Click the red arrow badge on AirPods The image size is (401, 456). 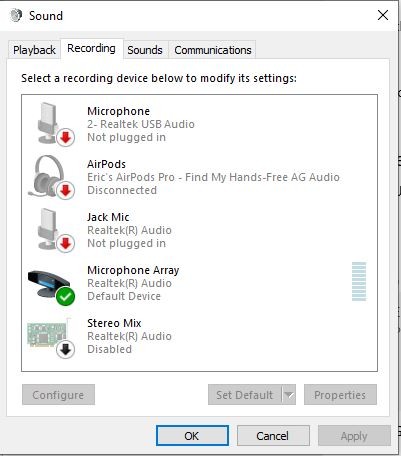(x=65, y=190)
